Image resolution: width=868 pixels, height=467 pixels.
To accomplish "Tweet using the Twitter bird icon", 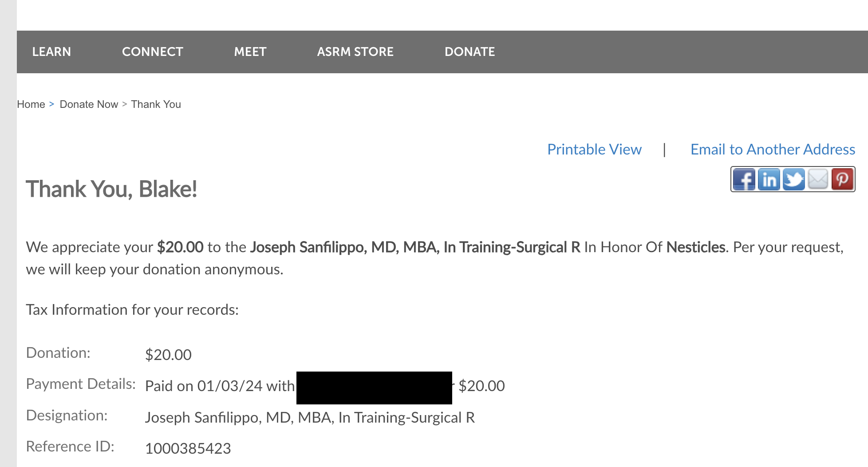I will coord(793,179).
